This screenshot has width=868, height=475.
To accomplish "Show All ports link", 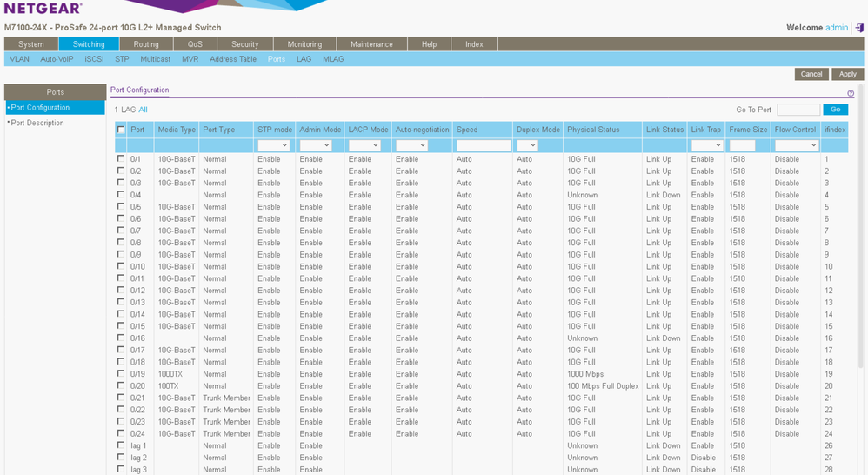I will [143, 110].
